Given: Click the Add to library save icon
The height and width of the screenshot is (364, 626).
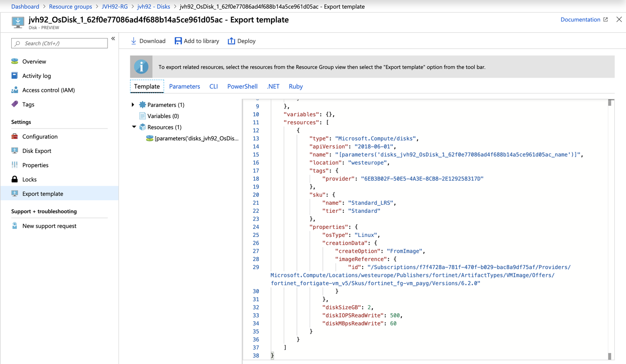Looking at the screenshot, I should (178, 41).
